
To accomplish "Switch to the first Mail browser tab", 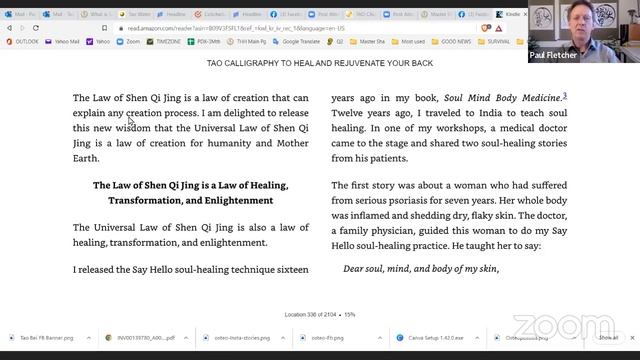I will pos(20,14).
